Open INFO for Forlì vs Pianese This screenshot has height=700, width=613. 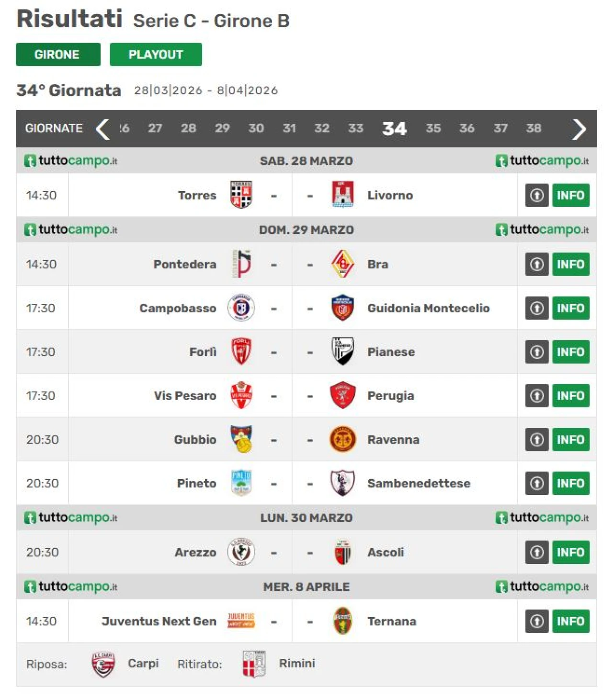point(571,352)
